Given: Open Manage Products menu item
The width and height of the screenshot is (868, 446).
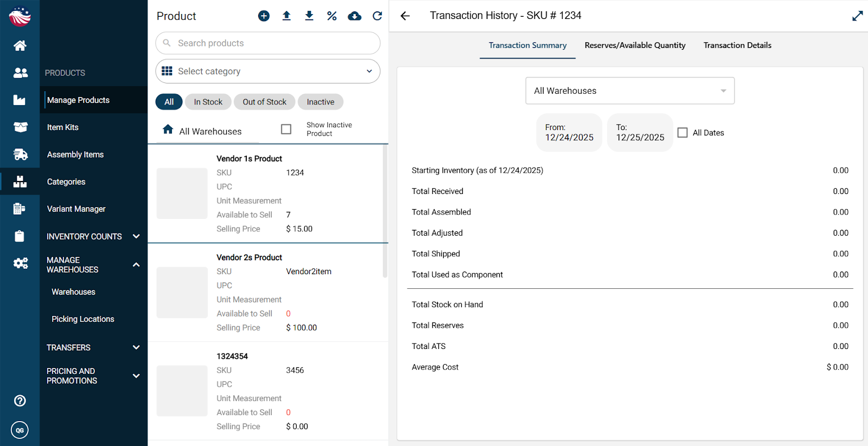Looking at the screenshot, I should coord(93,100).
